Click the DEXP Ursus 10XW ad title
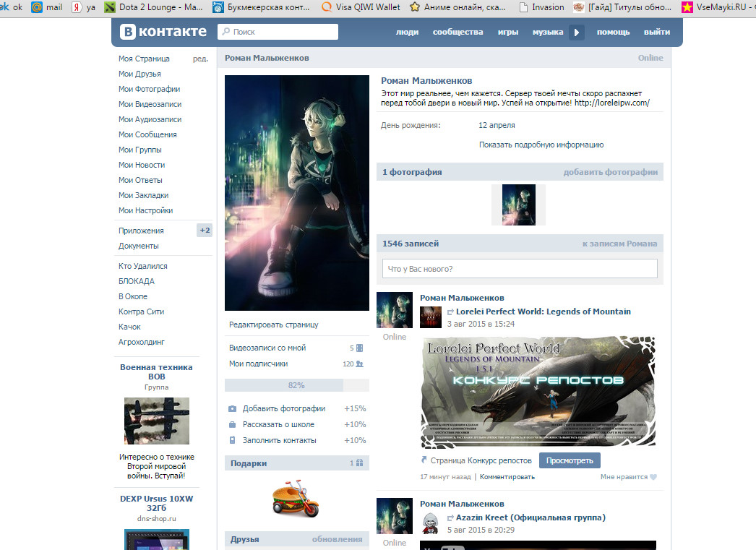 click(157, 503)
